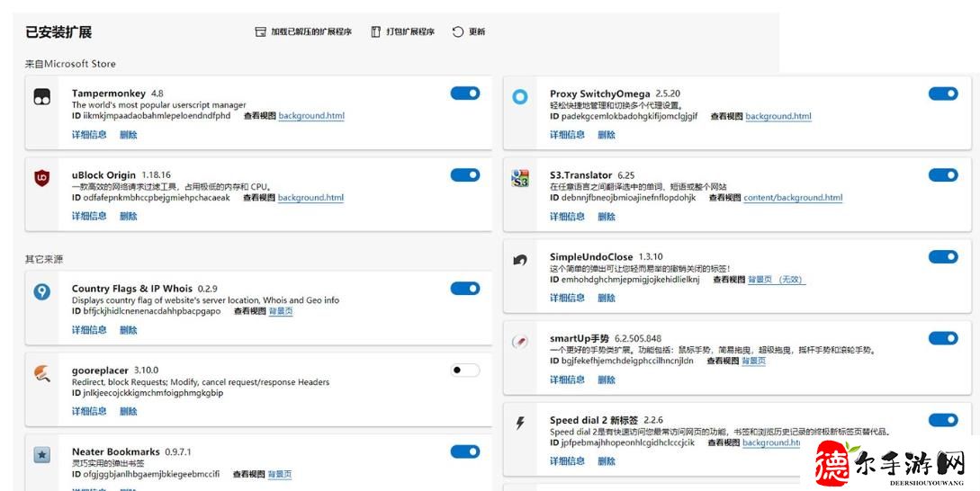Click the uBlock Origin 1.18.16 title
Image resolution: width=980 pixels, height=491 pixels.
pos(121,175)
